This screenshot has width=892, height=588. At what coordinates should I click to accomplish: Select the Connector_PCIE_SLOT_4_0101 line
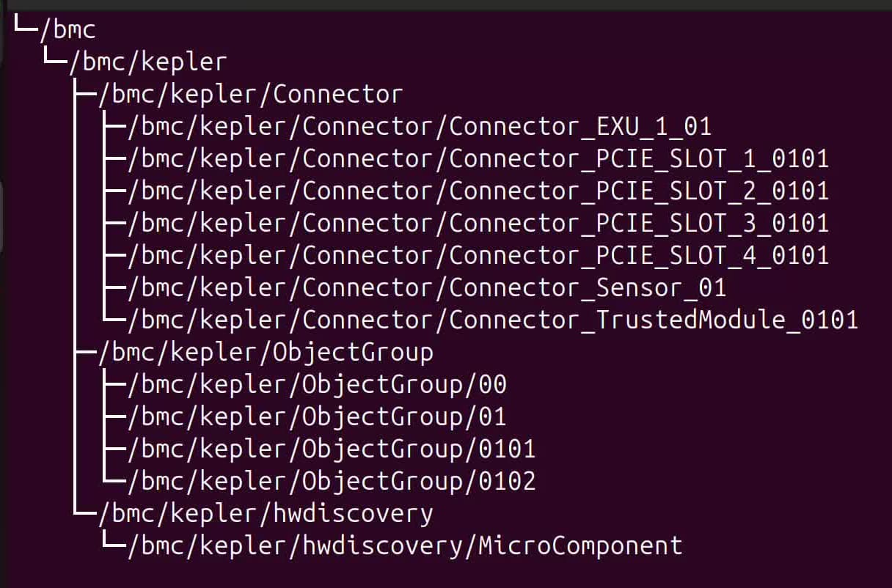pos(478,255)
